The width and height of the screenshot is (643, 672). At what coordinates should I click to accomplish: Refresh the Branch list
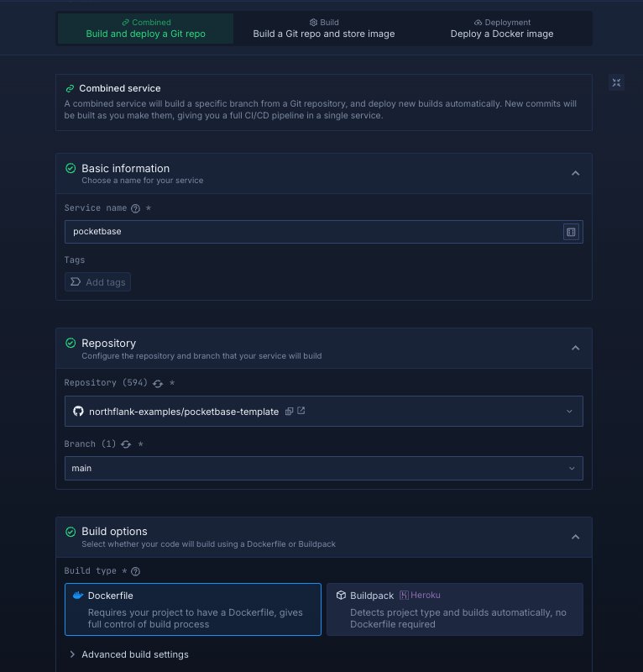(x=127, y=444)
